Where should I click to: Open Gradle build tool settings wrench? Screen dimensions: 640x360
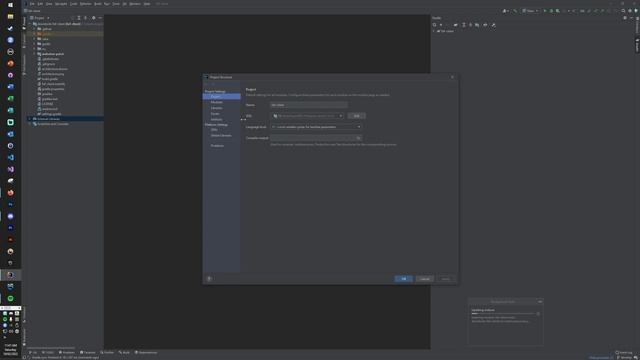(493, 25)
